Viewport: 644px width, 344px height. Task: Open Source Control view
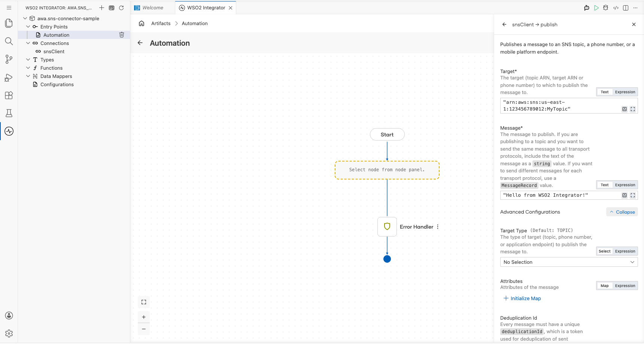pyautogui.click(x=9, y=59)
